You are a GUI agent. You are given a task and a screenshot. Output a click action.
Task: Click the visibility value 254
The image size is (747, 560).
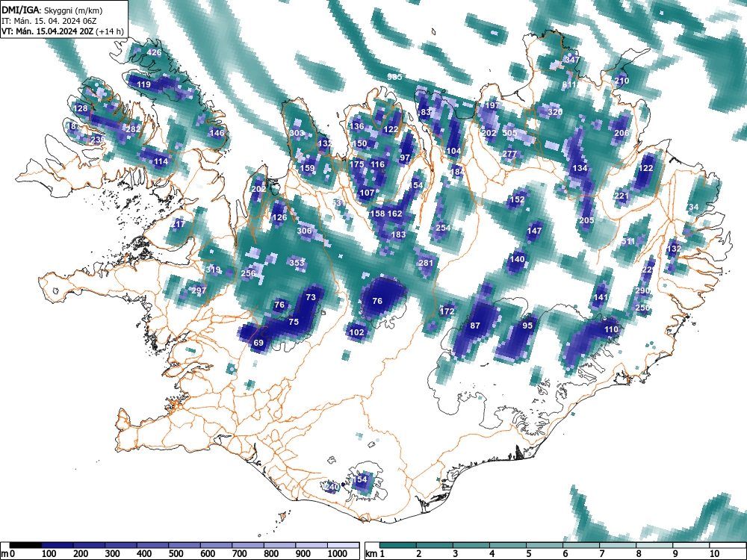pyautogui.click(x=442, y=228)
